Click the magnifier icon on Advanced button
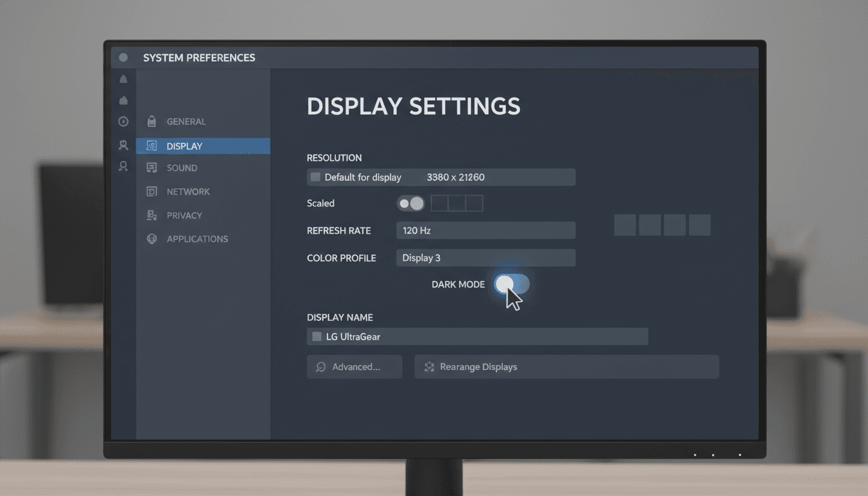 coord(320,366)
